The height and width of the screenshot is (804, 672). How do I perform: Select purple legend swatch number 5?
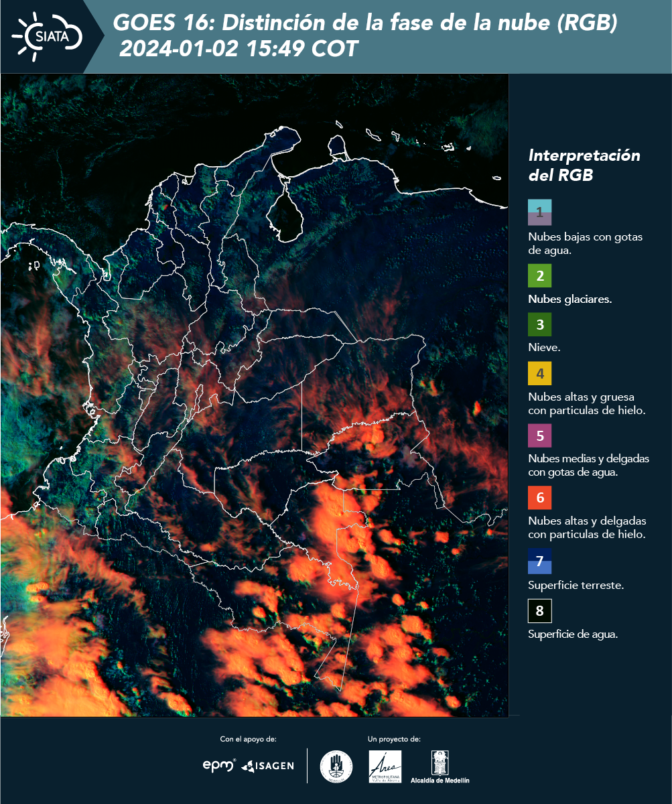539,435
